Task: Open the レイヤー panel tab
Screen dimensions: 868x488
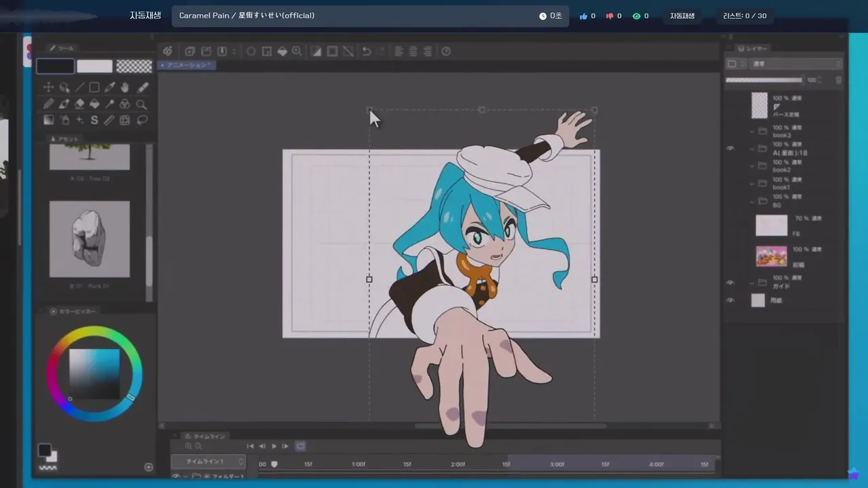Action: [753, 49]
